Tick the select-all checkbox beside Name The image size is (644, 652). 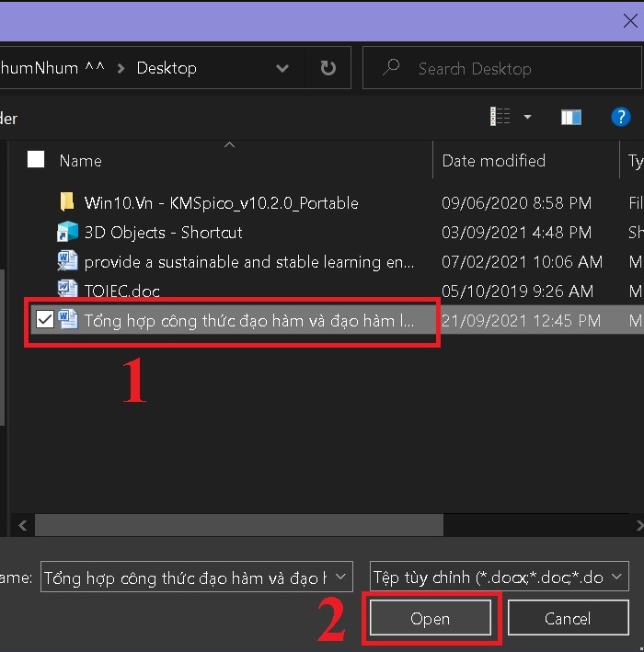click(36, 160)
